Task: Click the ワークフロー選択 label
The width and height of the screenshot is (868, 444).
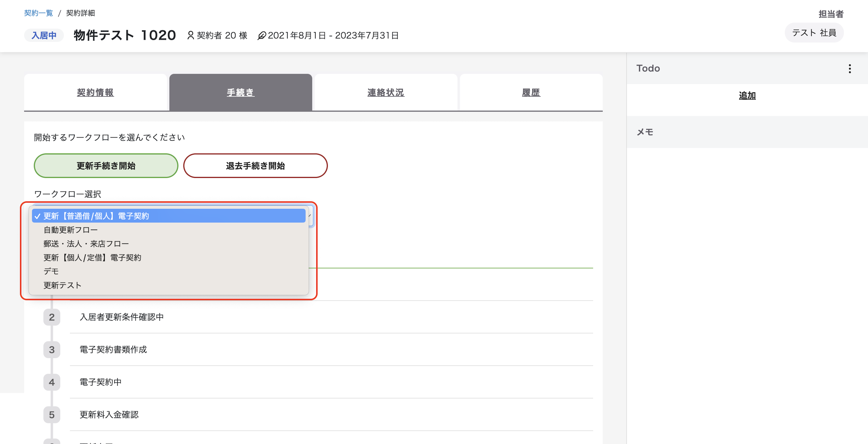Action: click(x=67, y=194)
